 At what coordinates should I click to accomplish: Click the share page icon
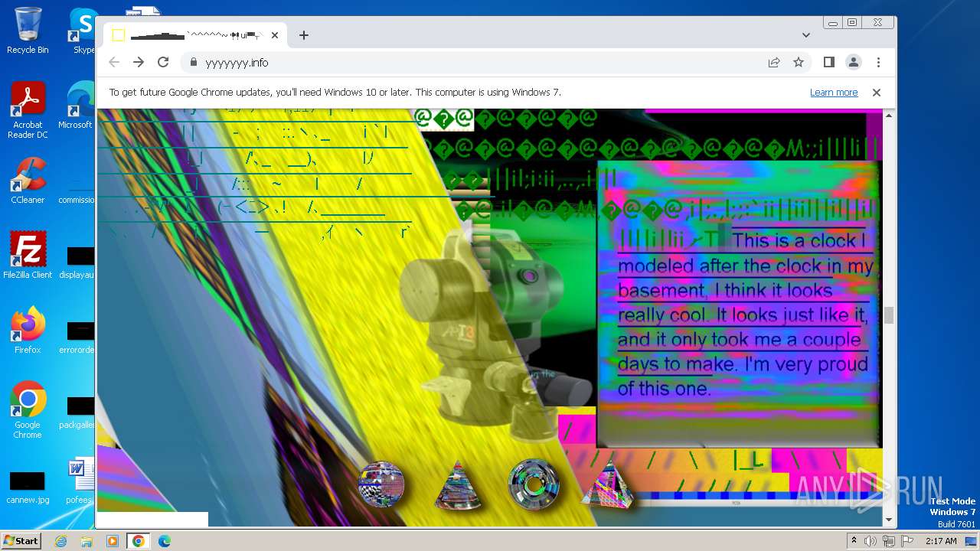pyautogui.click(x=774, y=63)
